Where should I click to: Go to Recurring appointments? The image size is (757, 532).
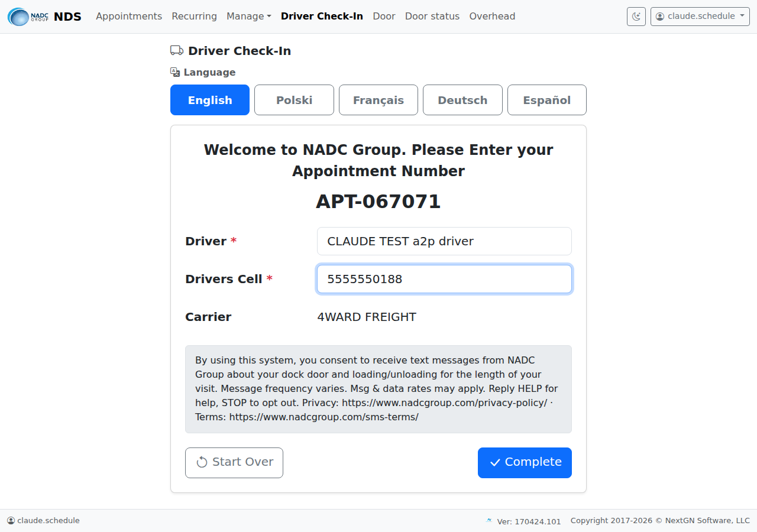coord(194,17)
